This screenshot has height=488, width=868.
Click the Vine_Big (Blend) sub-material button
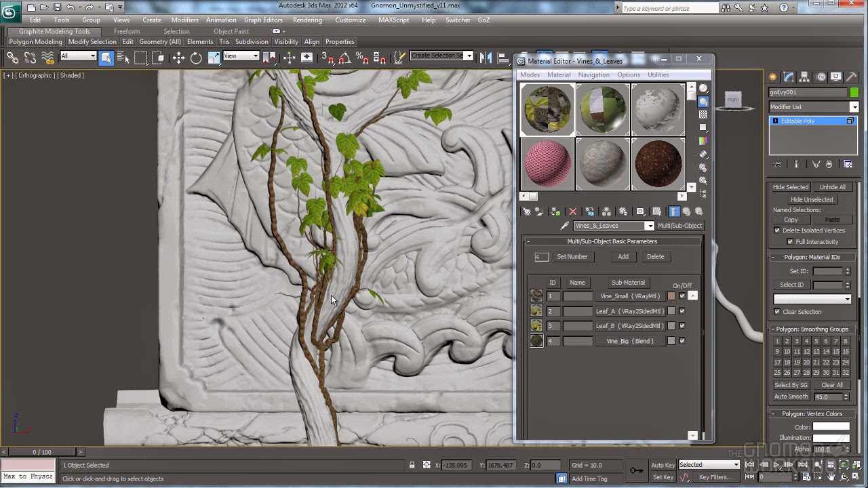click(630, 341)
